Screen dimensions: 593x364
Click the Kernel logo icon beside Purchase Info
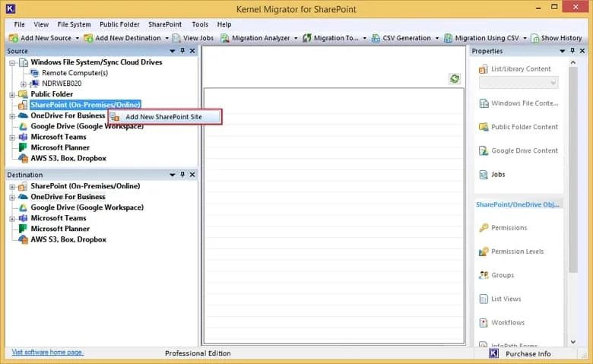[493, 353]
